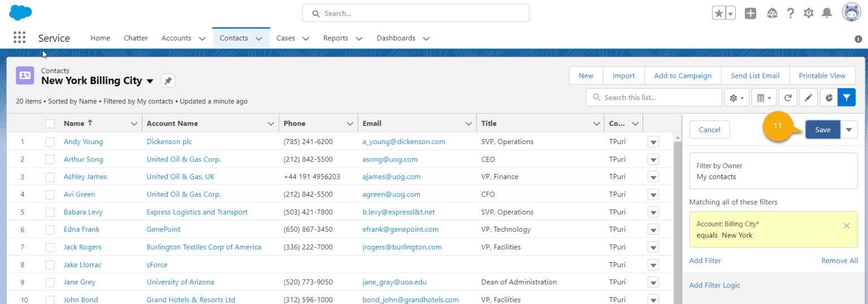Select the Andy Young row checkbox
This screenshot has width=868, height=304.
click(50, 142)
